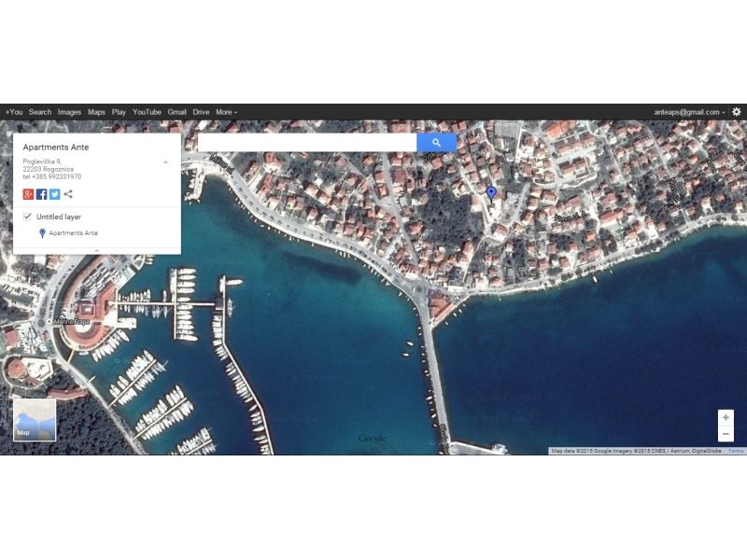The height and width of the screenshot is (560, 747).
Task: Share the map via Facebook
Action: [41, 194]
